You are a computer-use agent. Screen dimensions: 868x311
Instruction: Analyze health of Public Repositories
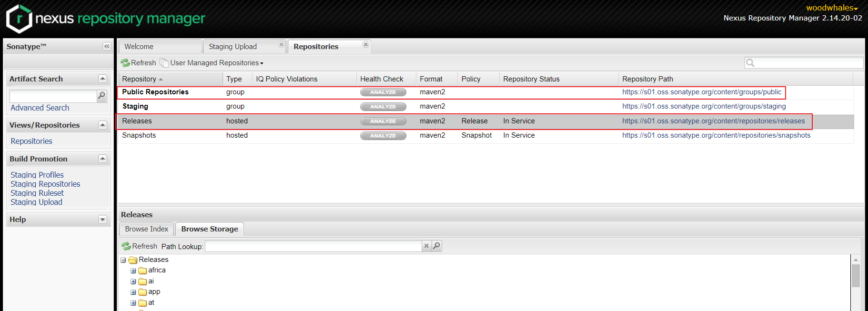(x=383, y=92)
